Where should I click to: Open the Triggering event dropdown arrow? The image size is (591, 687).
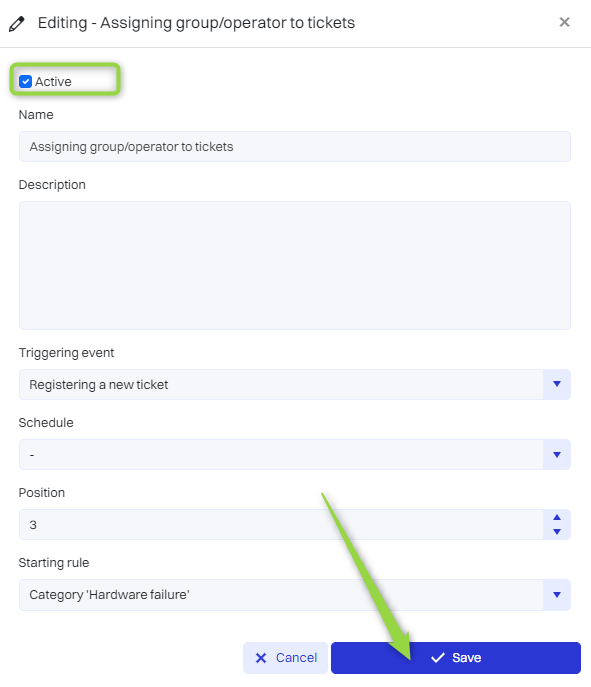click(x=557, y=384)
